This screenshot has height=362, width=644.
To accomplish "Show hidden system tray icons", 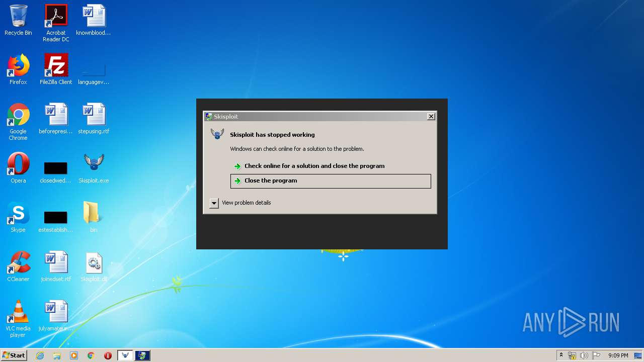I will [561, 355].
